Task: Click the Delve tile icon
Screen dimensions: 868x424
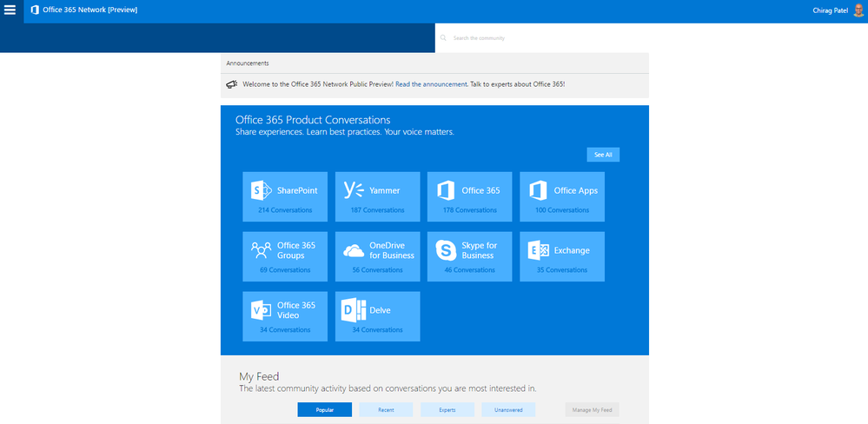Action: 354,310
